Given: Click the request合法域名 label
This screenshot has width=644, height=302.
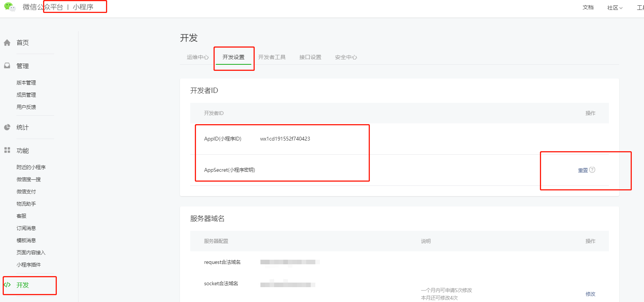Looking at the screenshot, I should coord(222,262).
